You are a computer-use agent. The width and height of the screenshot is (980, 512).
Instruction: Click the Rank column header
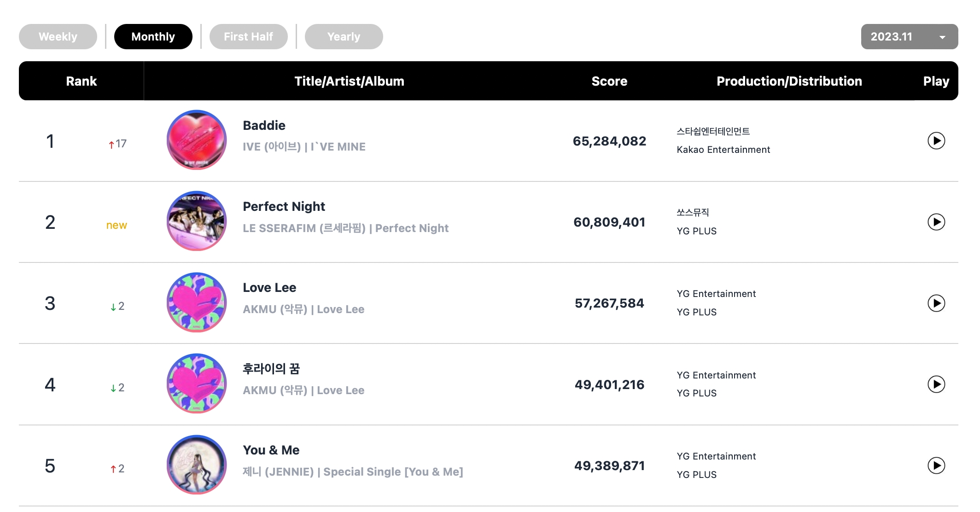81,81
